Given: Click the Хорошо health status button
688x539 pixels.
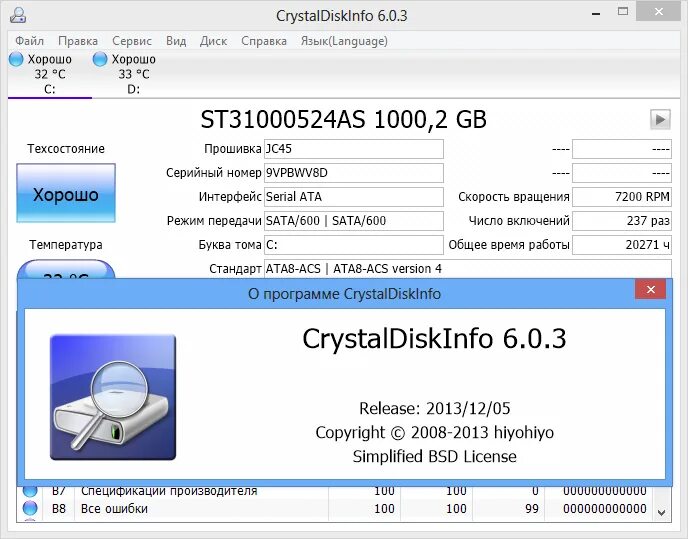Looking at the screenshot, I should 66,193.
